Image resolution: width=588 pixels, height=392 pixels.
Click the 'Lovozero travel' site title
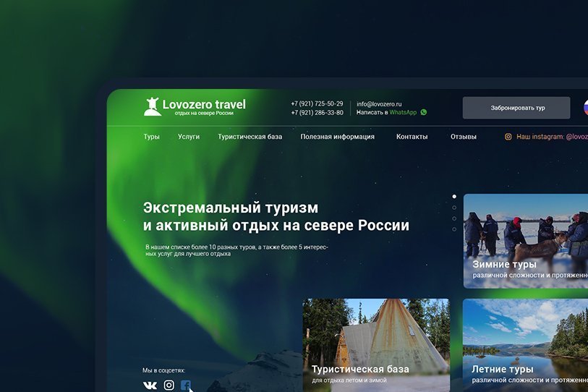pyautogui.click(x=204, y=104)
